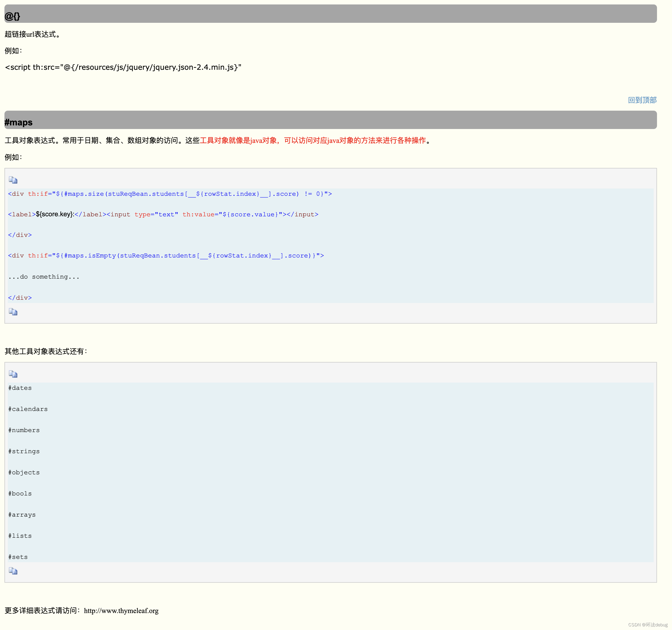Click the #bools entry in the utility list
This screenshot has height=630, width=672.
click(x=20, y=493)
